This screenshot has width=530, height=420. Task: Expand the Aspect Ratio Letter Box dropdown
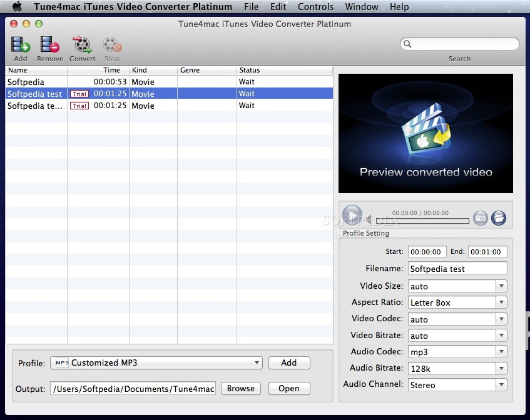tap(502, 302)
